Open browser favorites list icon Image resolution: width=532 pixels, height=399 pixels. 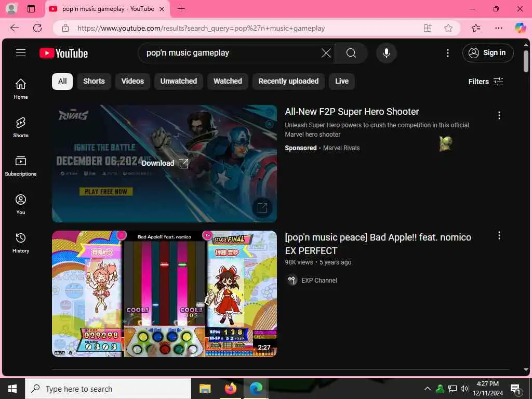point(476,28)
